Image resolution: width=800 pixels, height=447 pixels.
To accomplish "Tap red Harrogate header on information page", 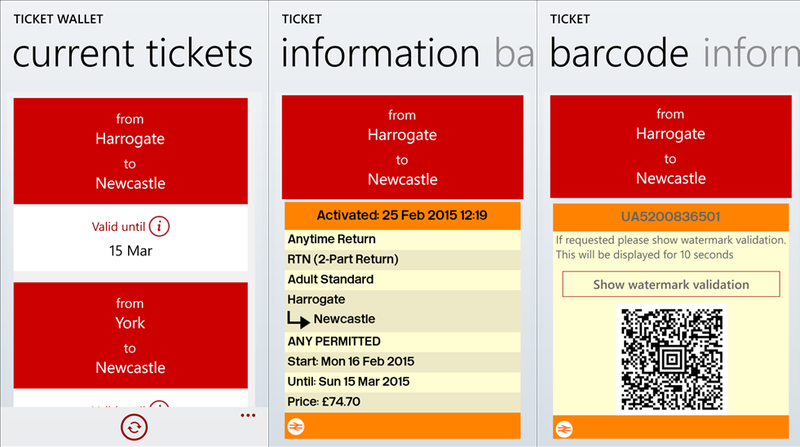I will pyautogui.click(x=402, y=147).
